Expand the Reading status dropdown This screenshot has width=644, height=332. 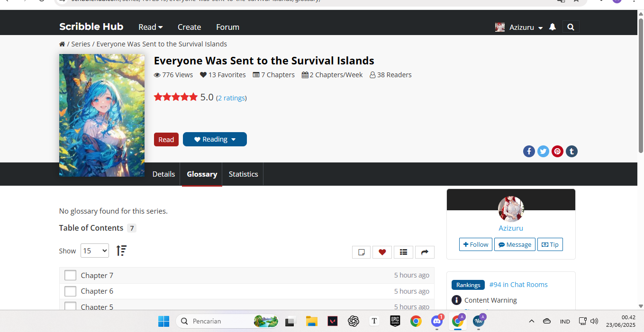215,139
